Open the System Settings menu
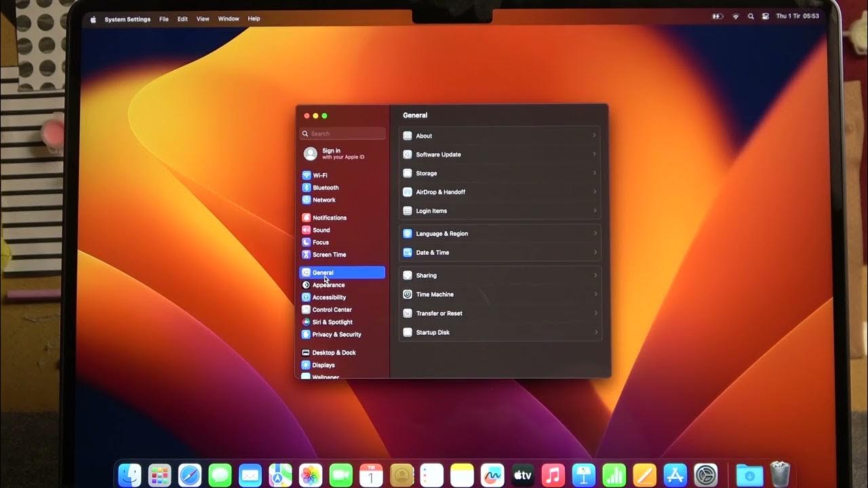This screenshot has width=868, height=488. 127,20
